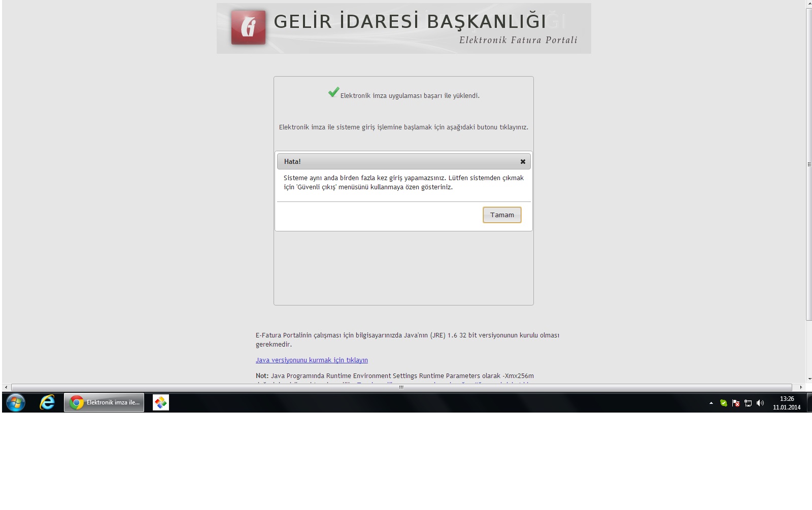Open the Java version install link

(312, 360)
